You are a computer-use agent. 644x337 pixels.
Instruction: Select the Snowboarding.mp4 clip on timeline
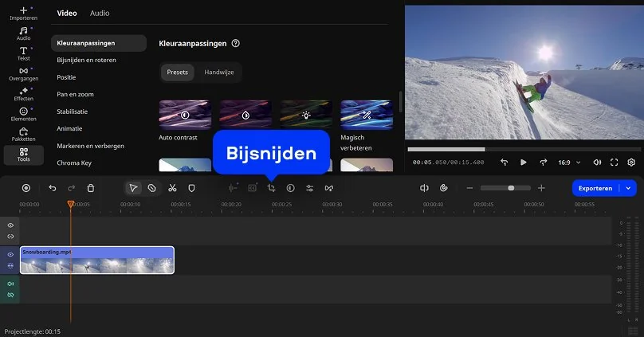coord(97,260)
